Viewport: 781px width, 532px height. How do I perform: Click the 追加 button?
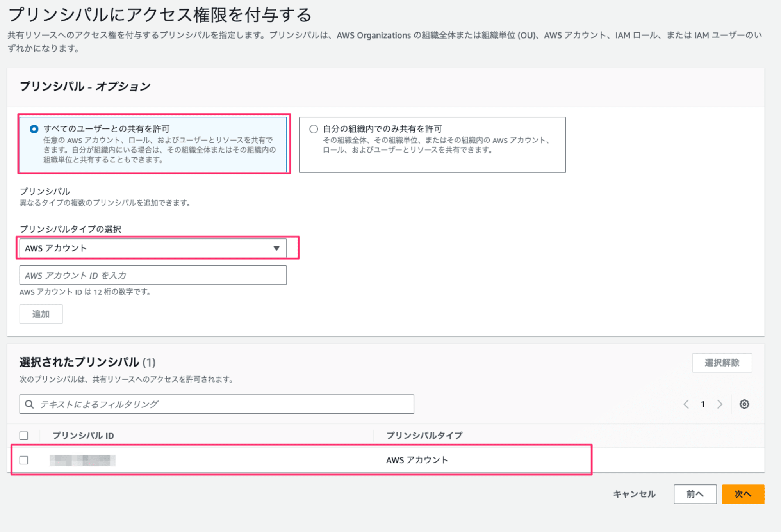[x=41, y=314]
